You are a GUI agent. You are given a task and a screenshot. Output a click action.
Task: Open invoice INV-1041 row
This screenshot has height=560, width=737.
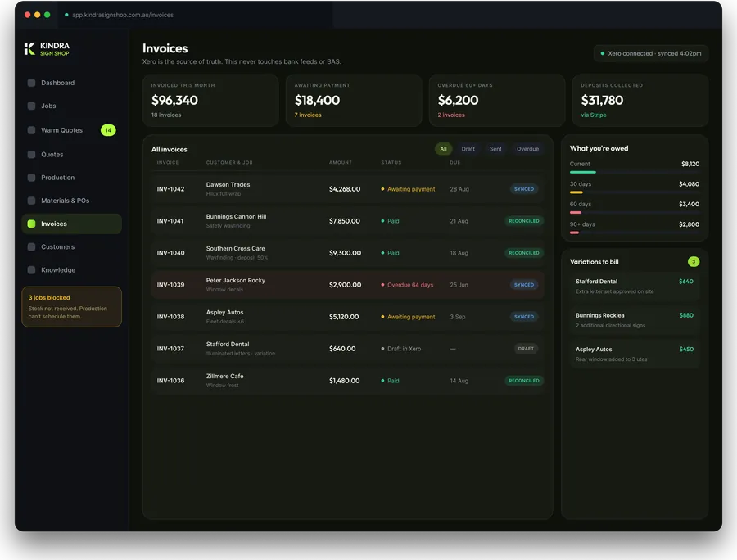348,221
